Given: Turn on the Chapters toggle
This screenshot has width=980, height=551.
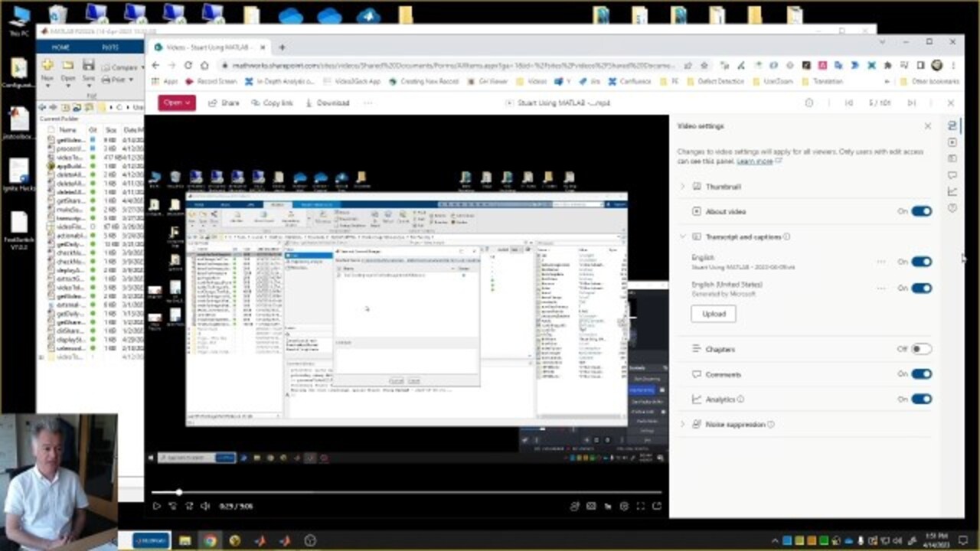Looking at the screenshot, I should (921, 349).
